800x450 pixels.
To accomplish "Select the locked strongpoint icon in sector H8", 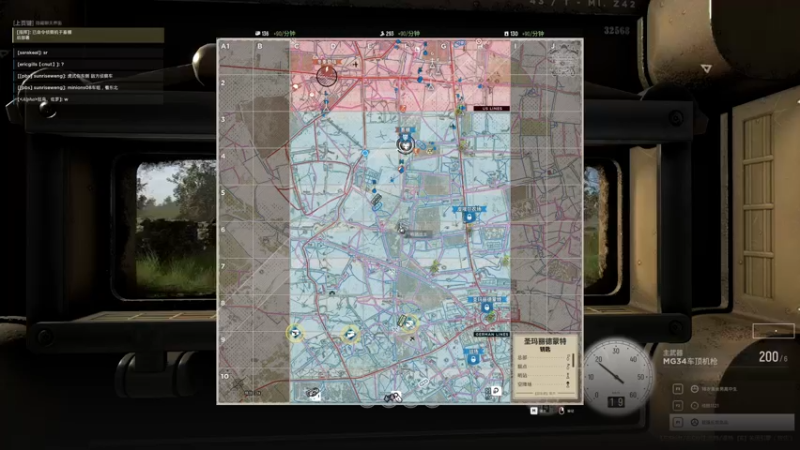I will tap(487, 308).
